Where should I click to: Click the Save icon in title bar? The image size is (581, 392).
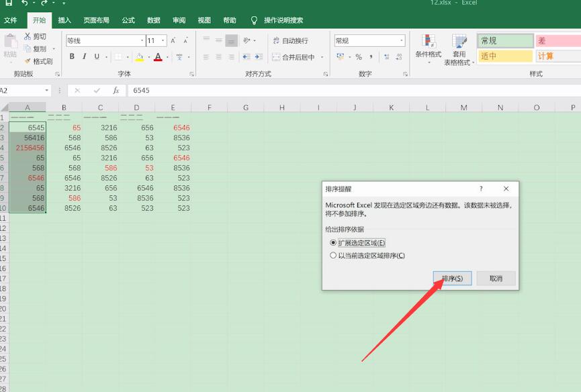[9, 3]
